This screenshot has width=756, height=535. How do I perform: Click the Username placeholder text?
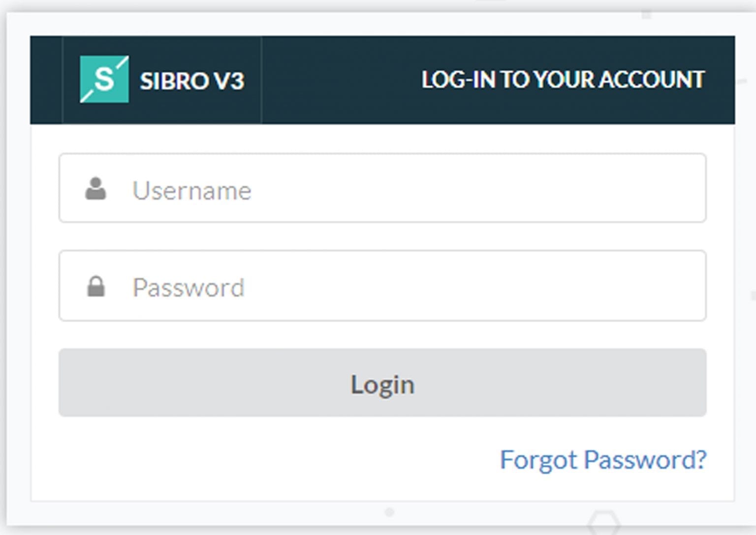pyautogui.click(x=192, y=191)
